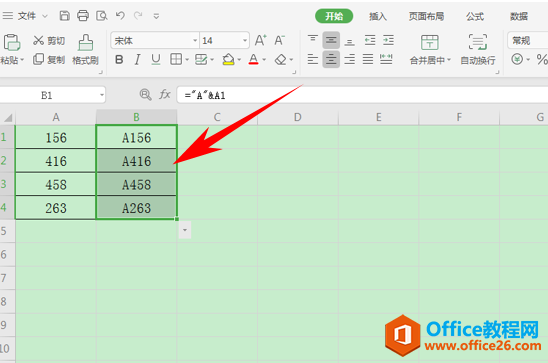
Task: Click the distributed alignment icon
Action: [386, 59]
